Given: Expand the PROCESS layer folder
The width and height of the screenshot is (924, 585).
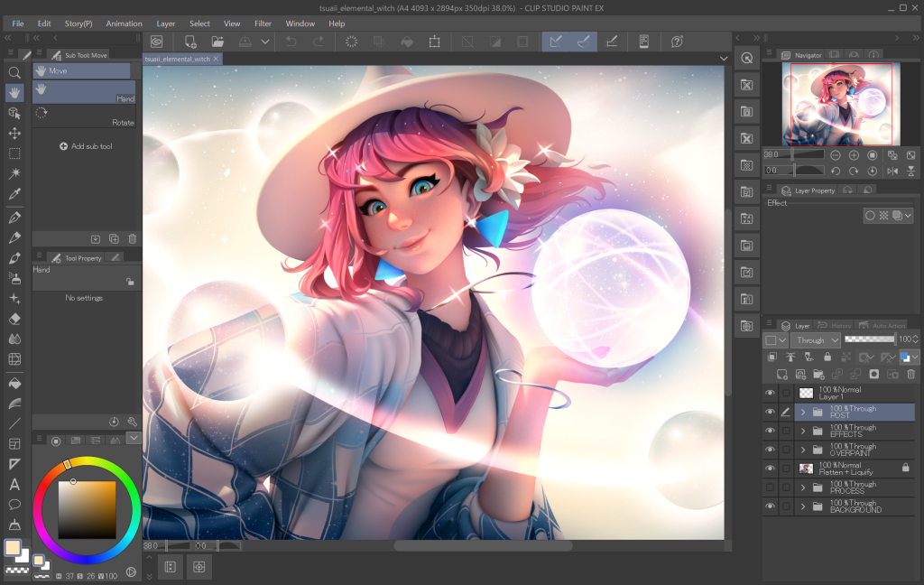Looking at the screenshot, I should [802, 487].
